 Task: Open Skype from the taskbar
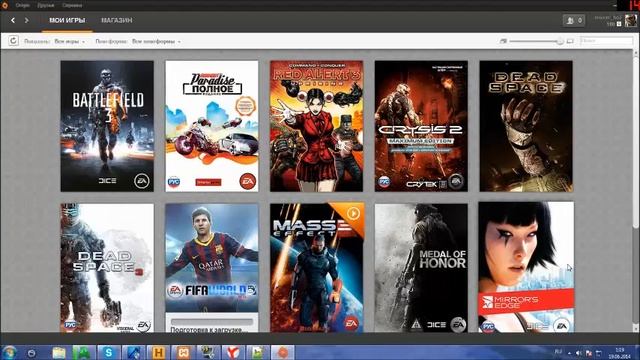[109, 353]
